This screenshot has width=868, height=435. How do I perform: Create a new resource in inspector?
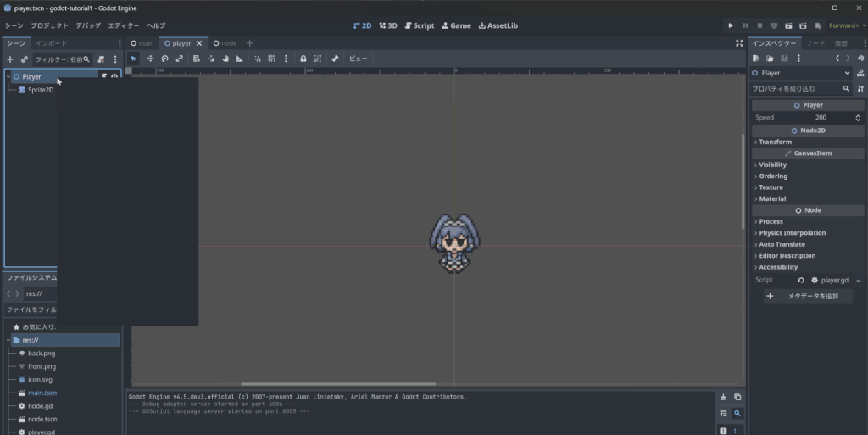(755, 59)
